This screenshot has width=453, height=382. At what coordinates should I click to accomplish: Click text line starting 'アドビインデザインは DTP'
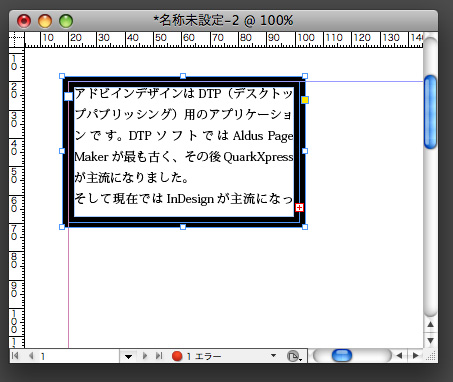[x=184, y=94]
